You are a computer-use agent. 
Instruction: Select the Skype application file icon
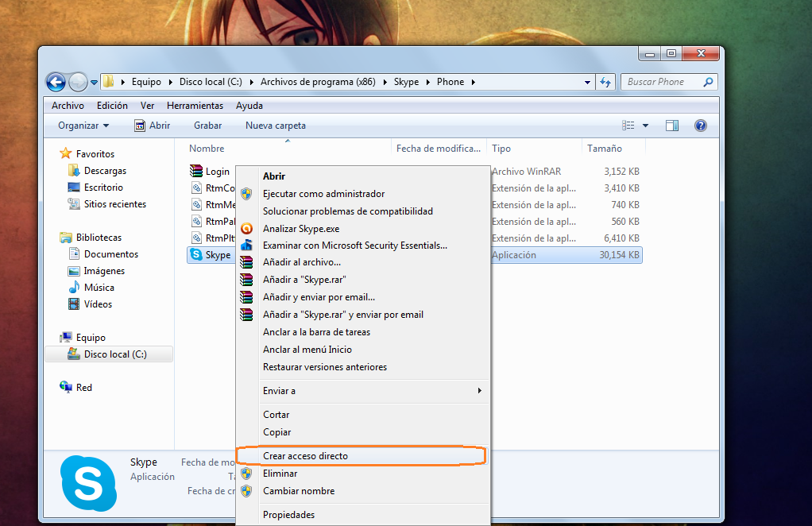click(196, 254)
